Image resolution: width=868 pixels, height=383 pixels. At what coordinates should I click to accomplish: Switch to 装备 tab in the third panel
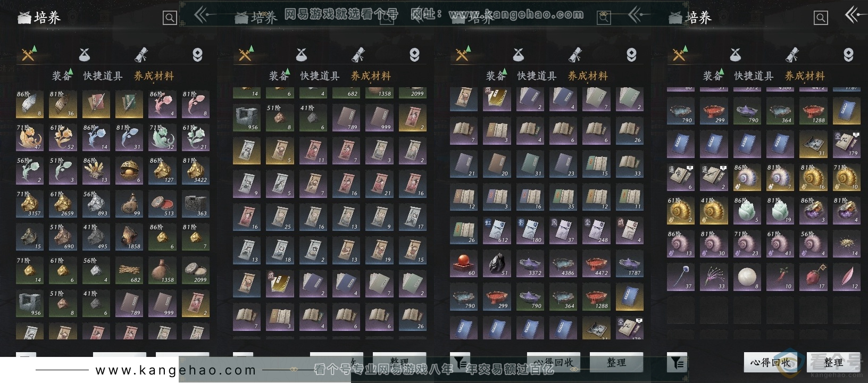(x=496, y=76)
